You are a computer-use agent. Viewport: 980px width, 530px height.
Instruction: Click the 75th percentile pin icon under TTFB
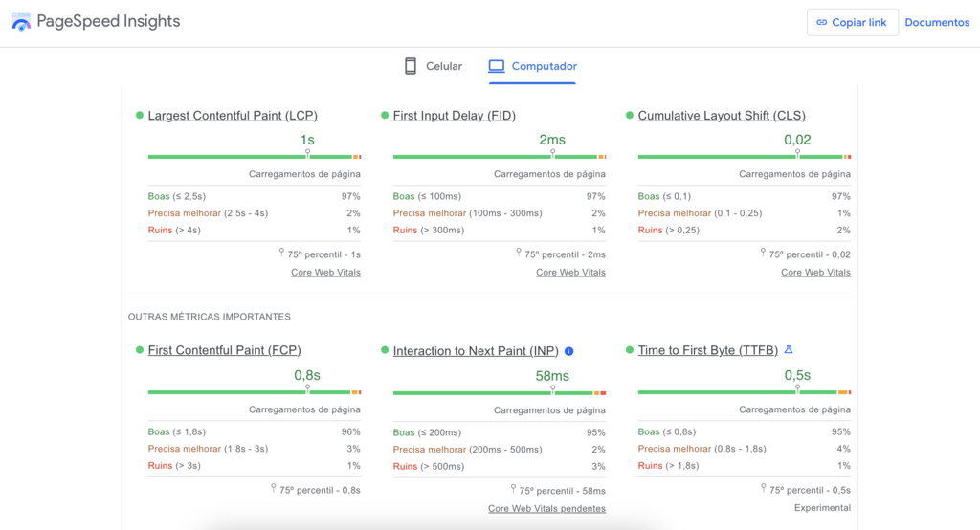(763, 488)
